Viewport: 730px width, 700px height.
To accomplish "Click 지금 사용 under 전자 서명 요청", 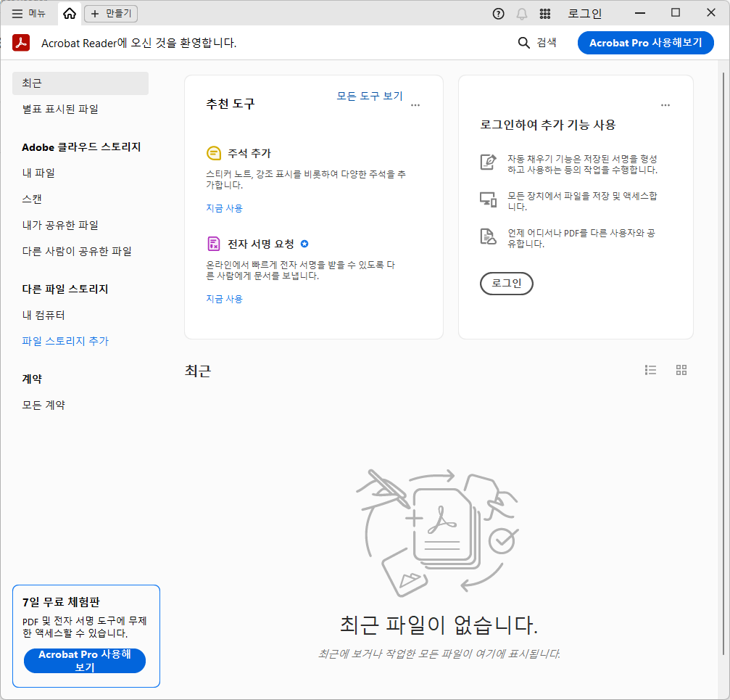I will click(225, 299).
